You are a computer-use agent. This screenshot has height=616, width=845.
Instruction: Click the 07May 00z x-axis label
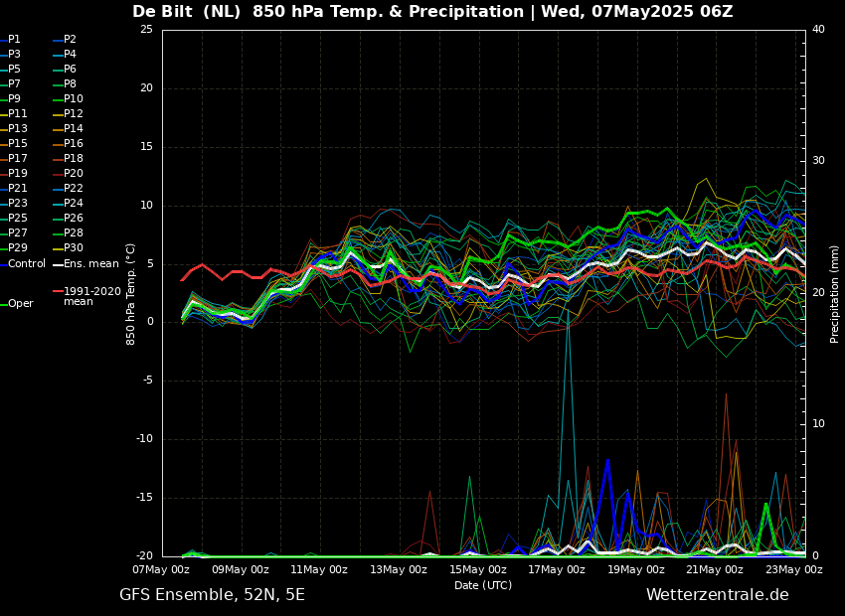pos(162,570)
